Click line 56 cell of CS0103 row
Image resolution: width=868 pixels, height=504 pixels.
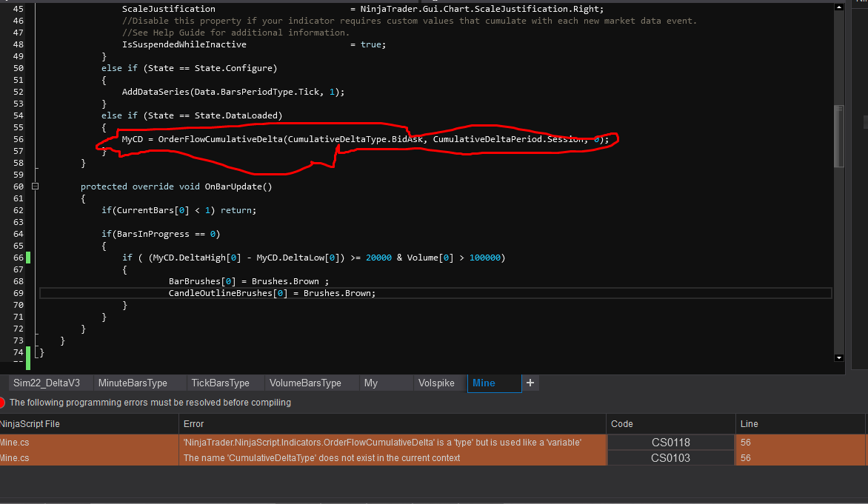[800, 457]
